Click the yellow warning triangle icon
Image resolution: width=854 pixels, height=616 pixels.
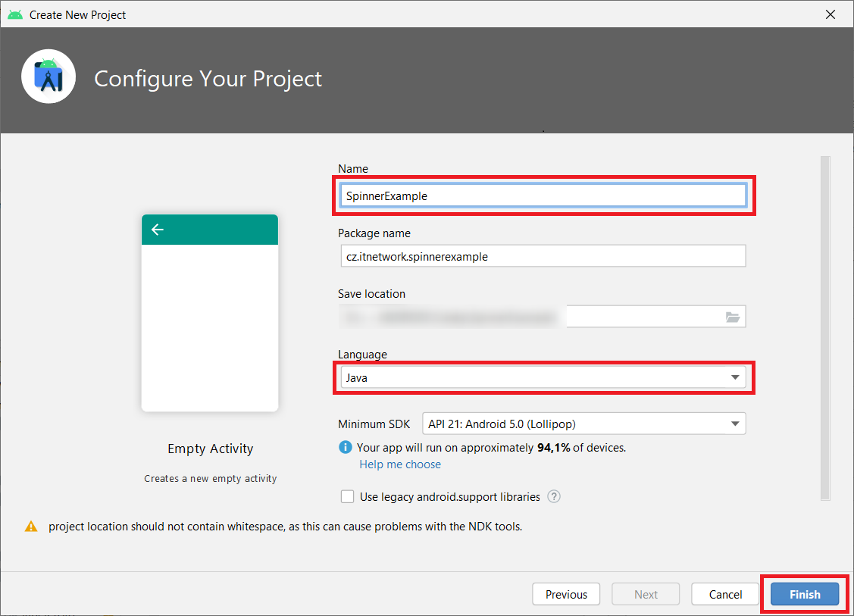tap(31, 526)
